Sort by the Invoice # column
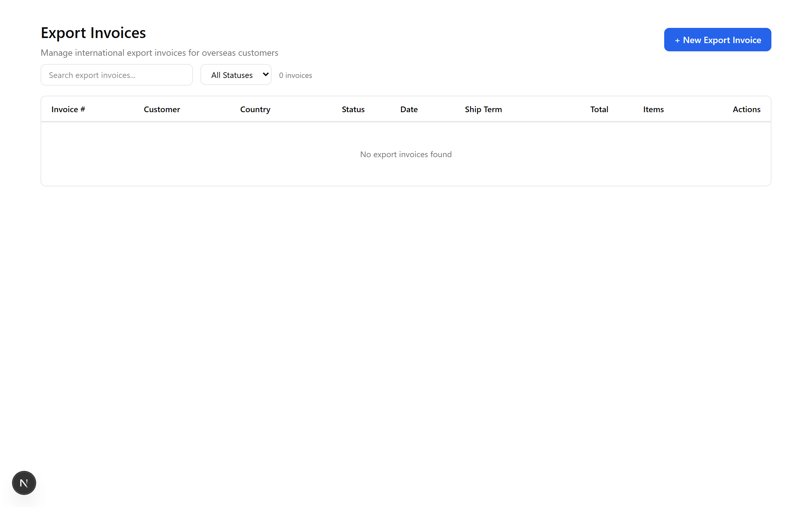The width and height of the screenshot is (812, 507). pyautogui.click(x=68, y=109)
